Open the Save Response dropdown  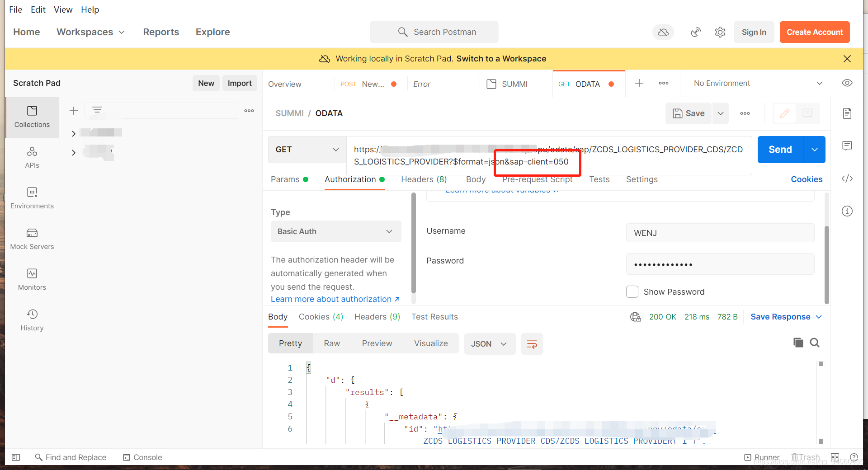pos(786,317)
